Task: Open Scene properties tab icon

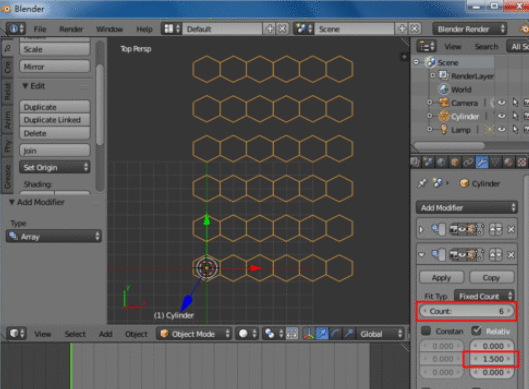Action: [x=428, y=163]
